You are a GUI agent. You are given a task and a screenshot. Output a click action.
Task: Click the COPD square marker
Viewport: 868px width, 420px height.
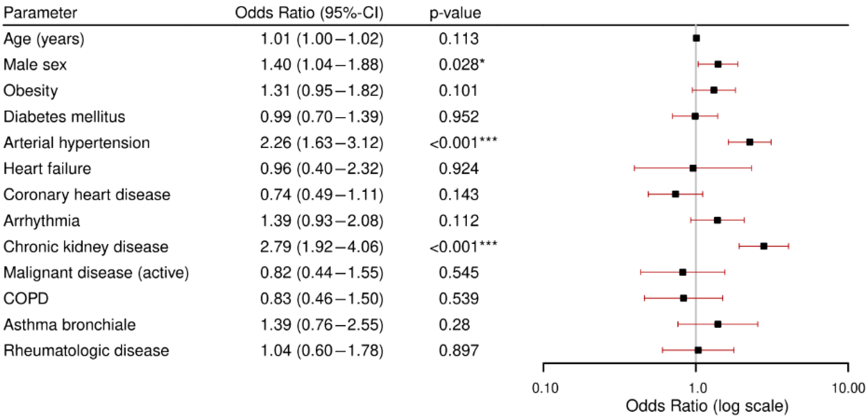click(x=684, y=298)
